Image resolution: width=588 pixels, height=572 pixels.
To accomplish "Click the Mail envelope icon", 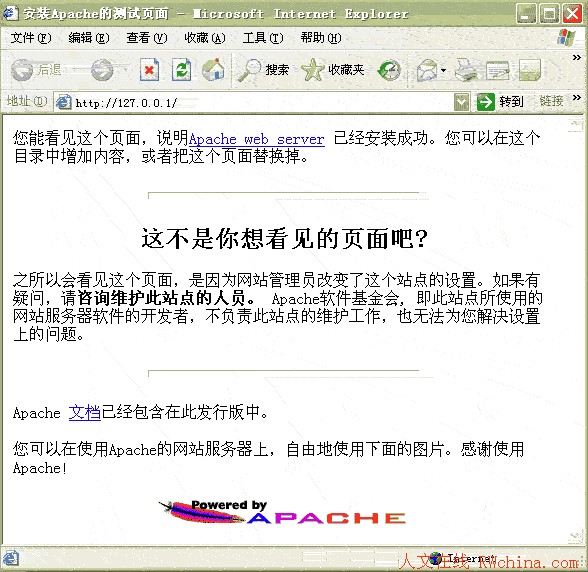I will [x=427, y=70].
